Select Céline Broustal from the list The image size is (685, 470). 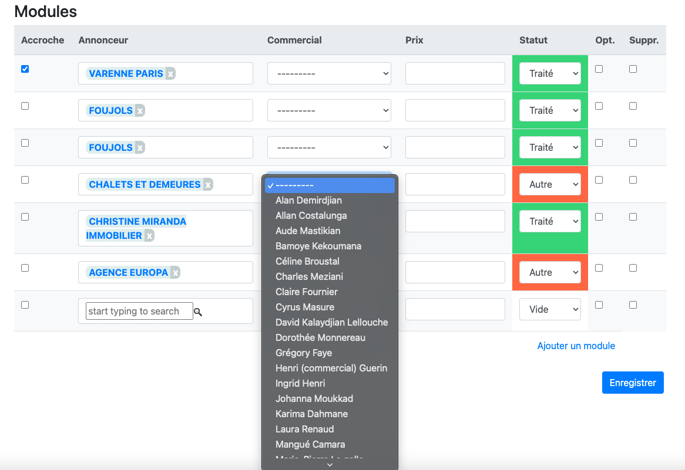coord(307,262)
